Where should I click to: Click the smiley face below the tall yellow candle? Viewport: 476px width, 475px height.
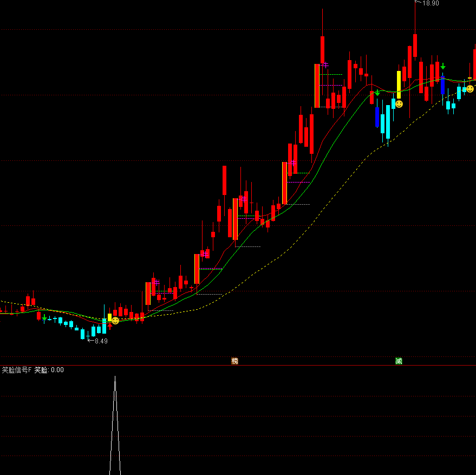399,103
